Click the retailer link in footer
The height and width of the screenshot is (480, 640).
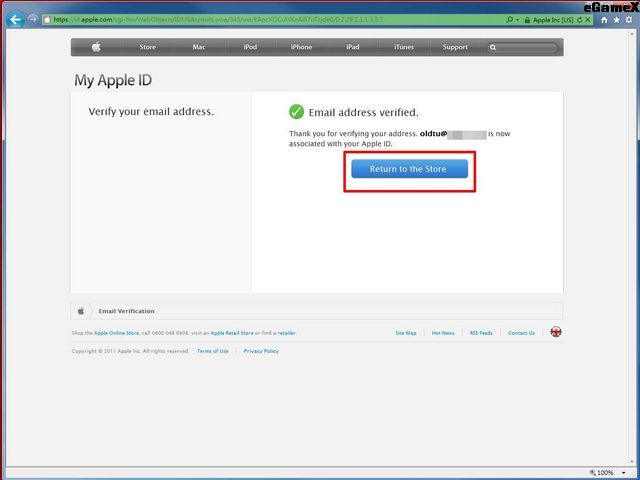pyautogui.click(x=287, y=333)
